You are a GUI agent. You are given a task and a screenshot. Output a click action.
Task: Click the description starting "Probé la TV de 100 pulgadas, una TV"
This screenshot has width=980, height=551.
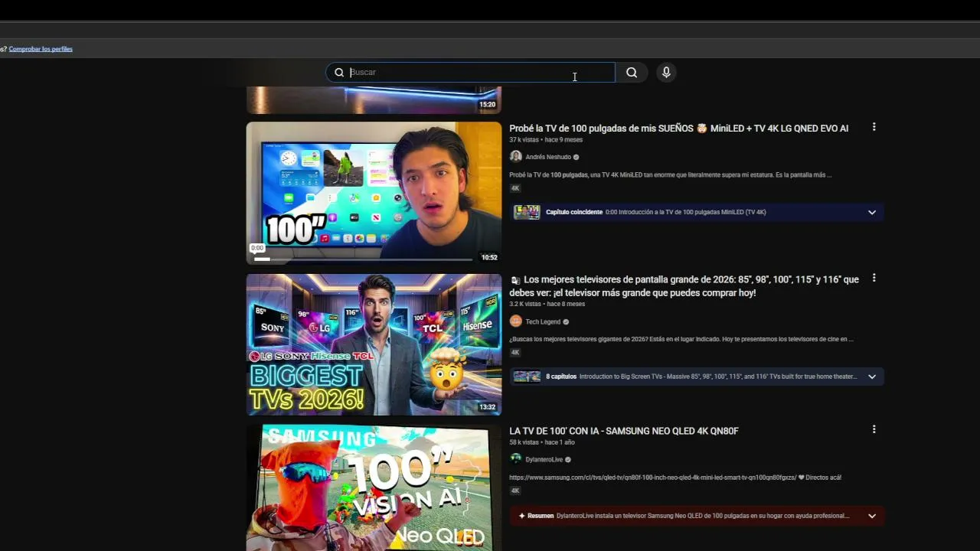[x=670, y=174]
